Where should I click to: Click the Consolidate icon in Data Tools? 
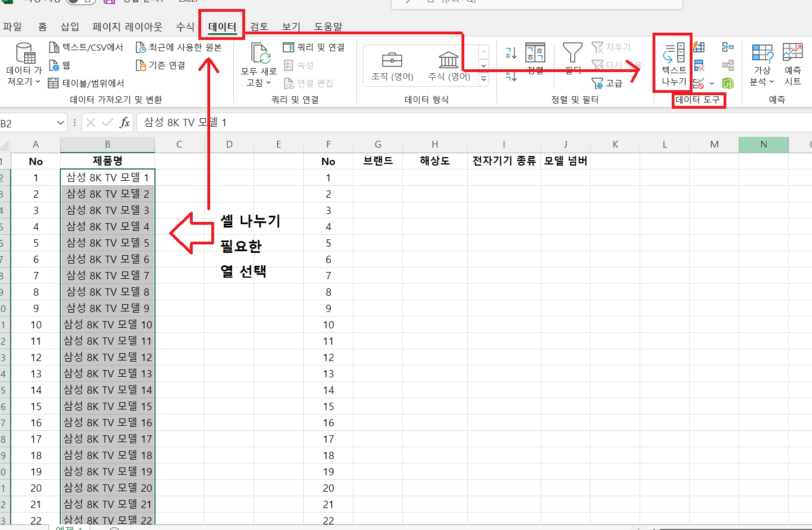728,47
